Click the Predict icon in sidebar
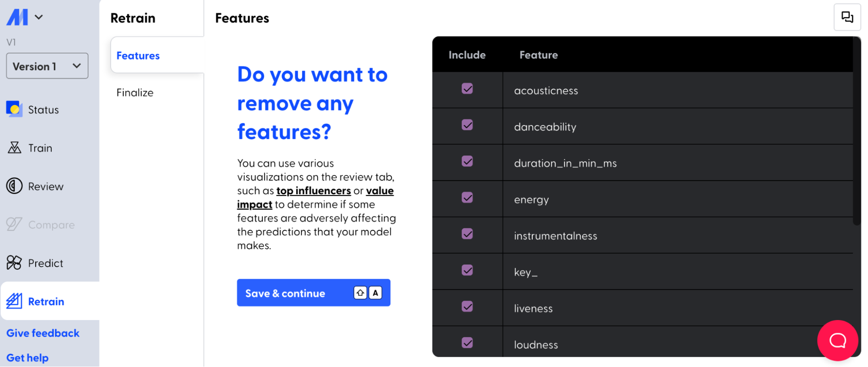This screenshot has height=367, width=868. (14, 263)
